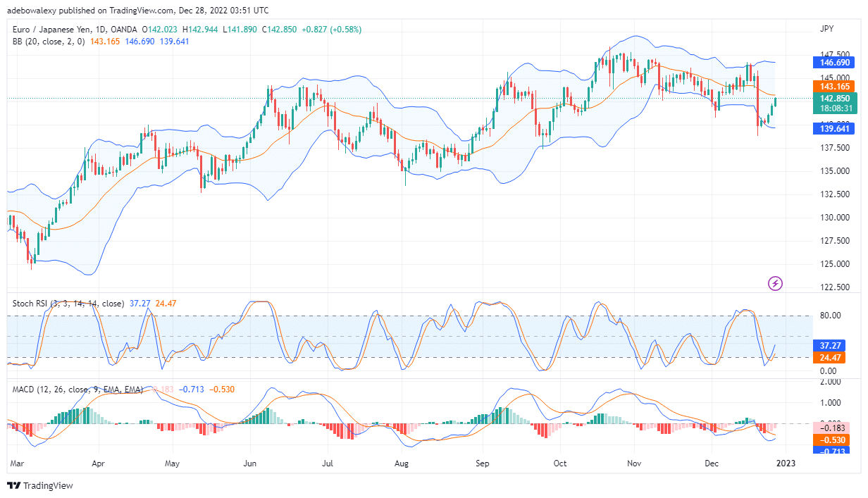The width and height of the screenshot is (868, 498).
Task: Click the 147.500 price axis label
Action: [836, 54]
